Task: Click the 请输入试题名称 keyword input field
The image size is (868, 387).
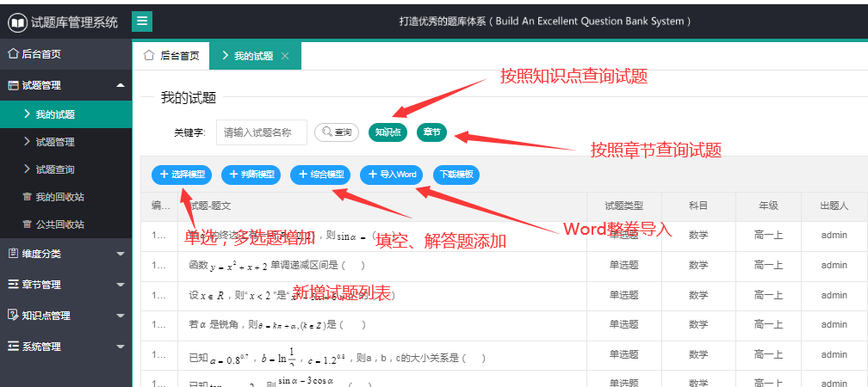Action: click(262, 132)
